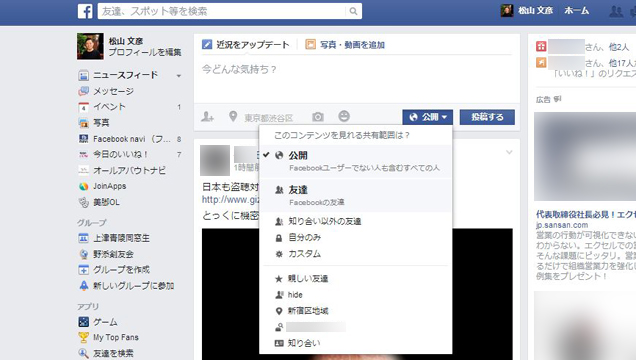The height and width of the screenshot is (360, 636).
Task: Click 新しいグループに参加
Action: 133,286
